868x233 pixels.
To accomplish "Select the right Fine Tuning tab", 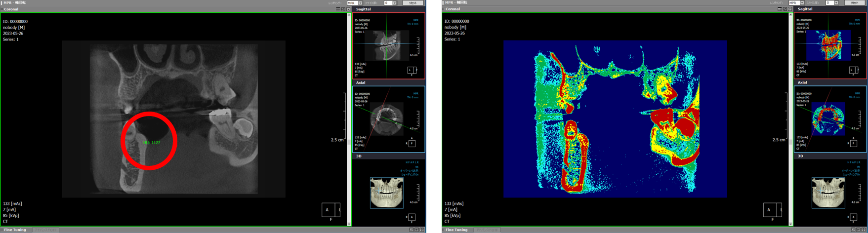I will (456, 230).
